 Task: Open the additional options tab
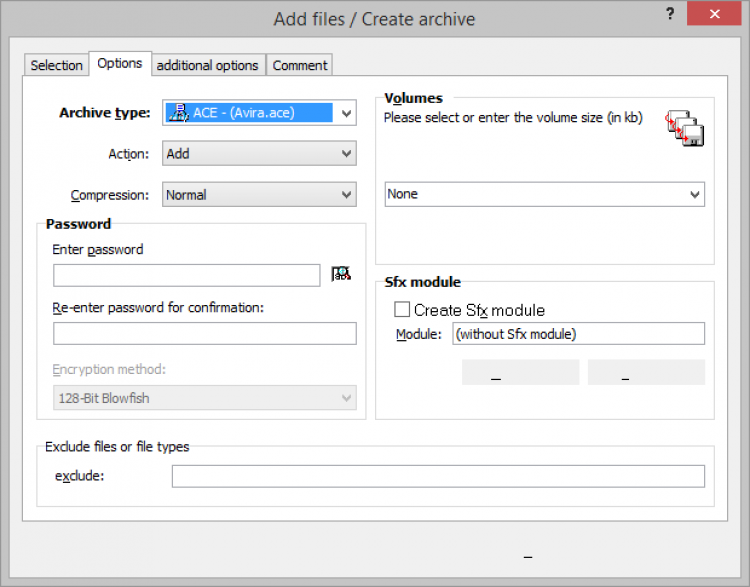[208, 65]
